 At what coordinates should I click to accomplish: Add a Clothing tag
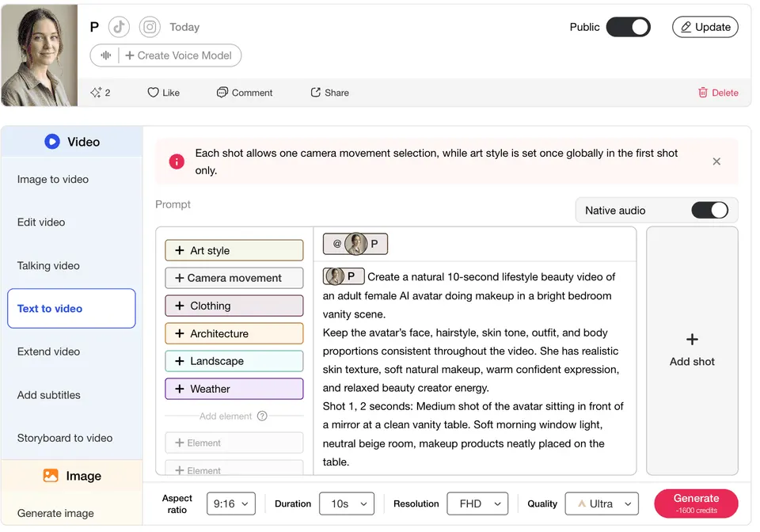click(x=234, y=306)
